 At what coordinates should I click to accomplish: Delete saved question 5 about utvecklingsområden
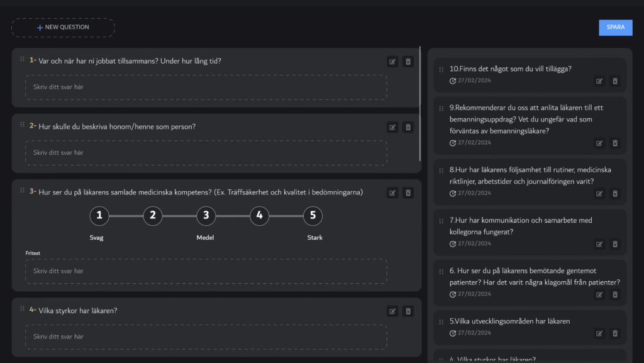tap(615, 333)
